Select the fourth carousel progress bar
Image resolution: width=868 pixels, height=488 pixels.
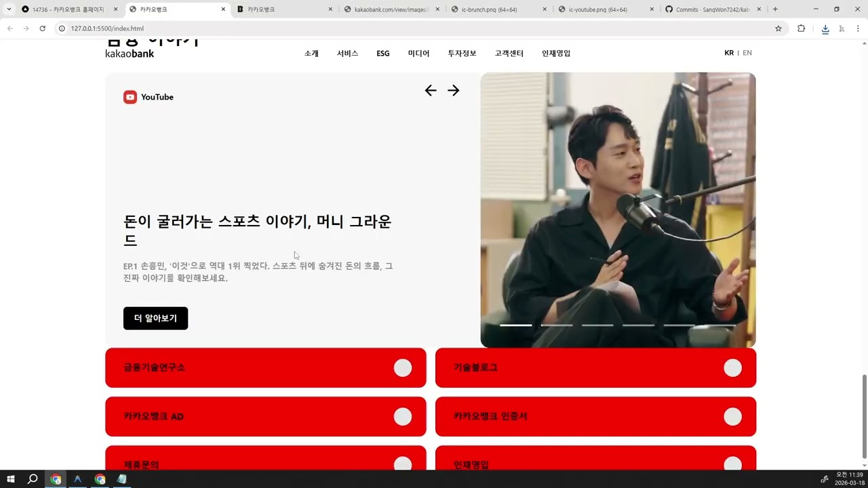click(639, 325)
